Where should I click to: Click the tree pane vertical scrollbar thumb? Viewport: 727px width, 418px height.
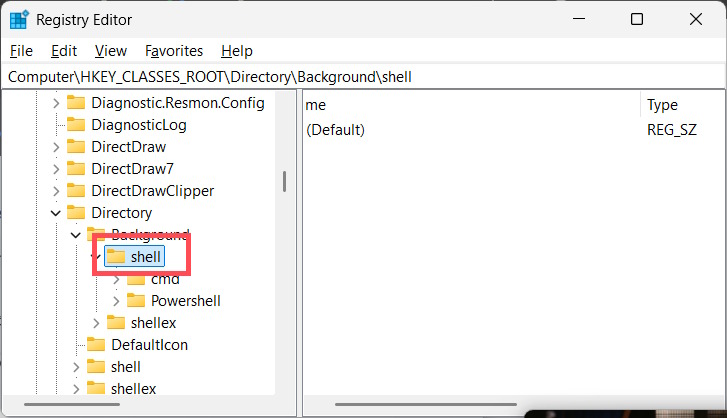(x=284, y=182)
